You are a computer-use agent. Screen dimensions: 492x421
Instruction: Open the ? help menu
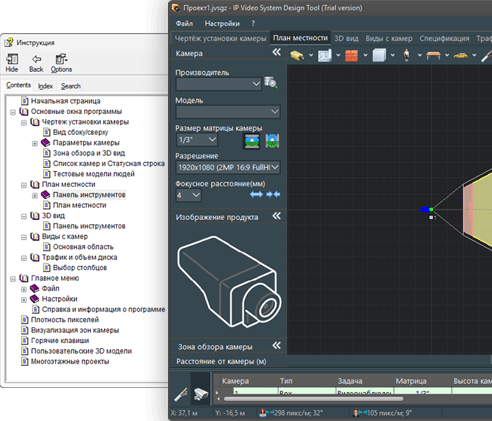pyautogui.click(x=253, y=23)
